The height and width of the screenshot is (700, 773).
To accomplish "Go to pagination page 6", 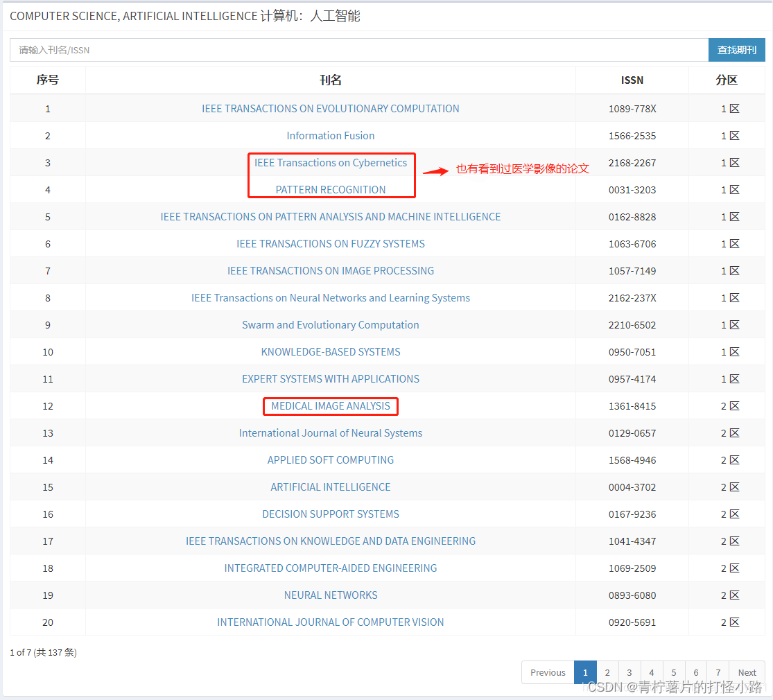I will coord(696,672).
